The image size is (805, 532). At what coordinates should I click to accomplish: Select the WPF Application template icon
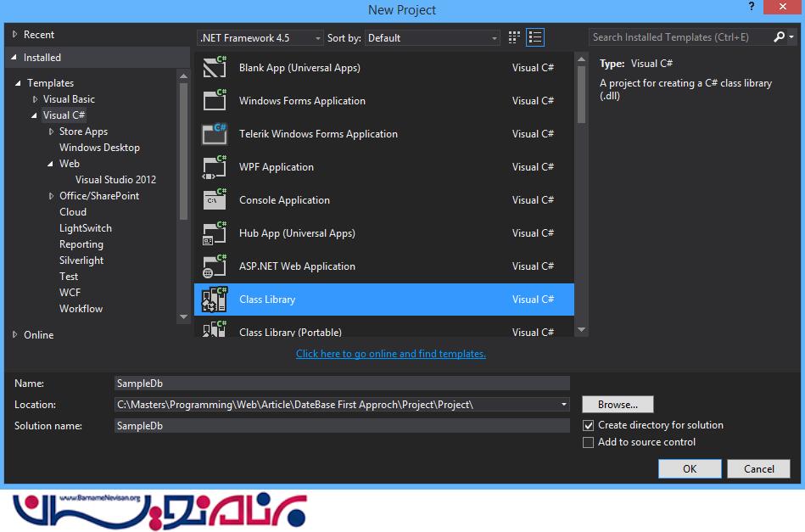coord(214,167)
